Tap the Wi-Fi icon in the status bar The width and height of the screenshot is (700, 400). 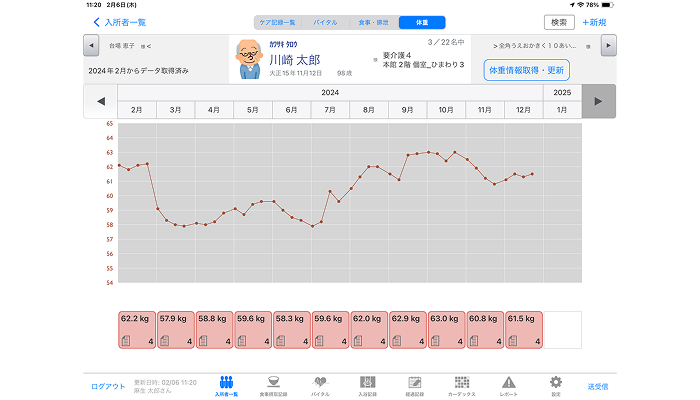580,5
